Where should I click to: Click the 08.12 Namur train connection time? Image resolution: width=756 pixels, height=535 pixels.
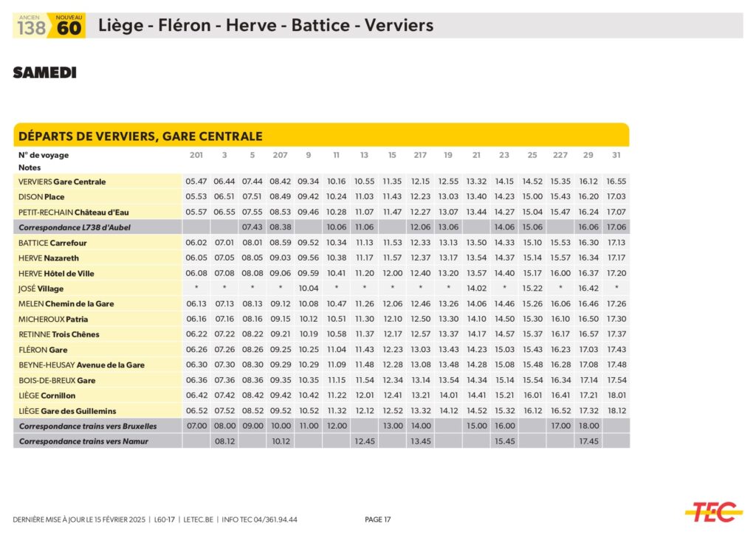coord(224,441)
